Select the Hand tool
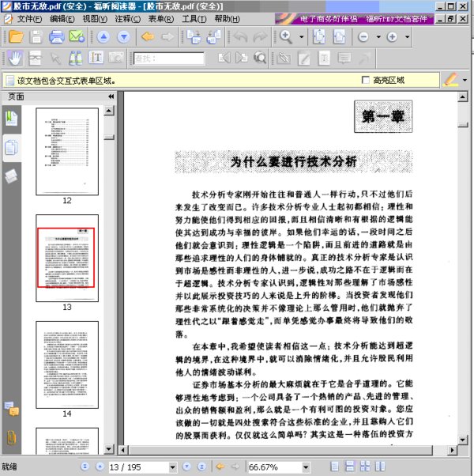Image resolution: width=474 pixels, height=476 pixels. tap(15, 58)
